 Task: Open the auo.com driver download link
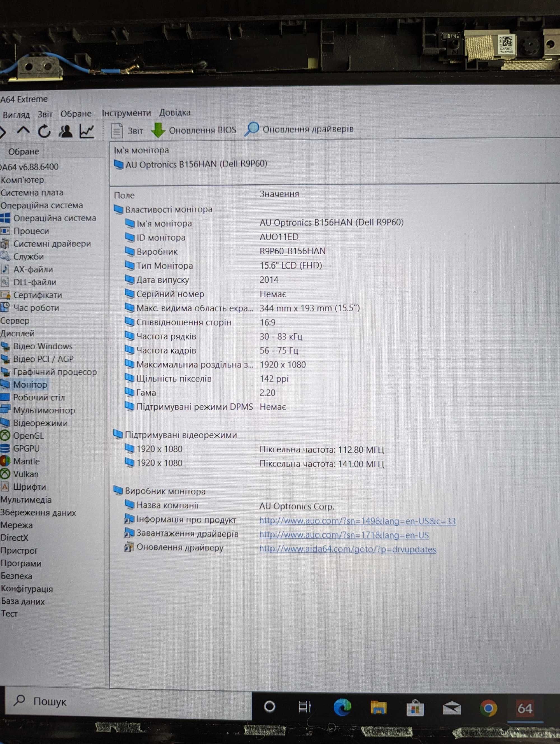point(344,535)
